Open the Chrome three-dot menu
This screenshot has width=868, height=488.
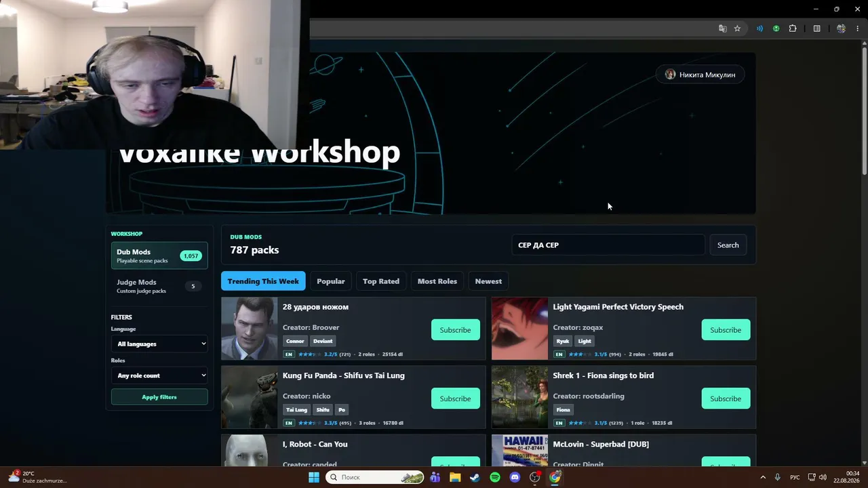tap(857, 28)
